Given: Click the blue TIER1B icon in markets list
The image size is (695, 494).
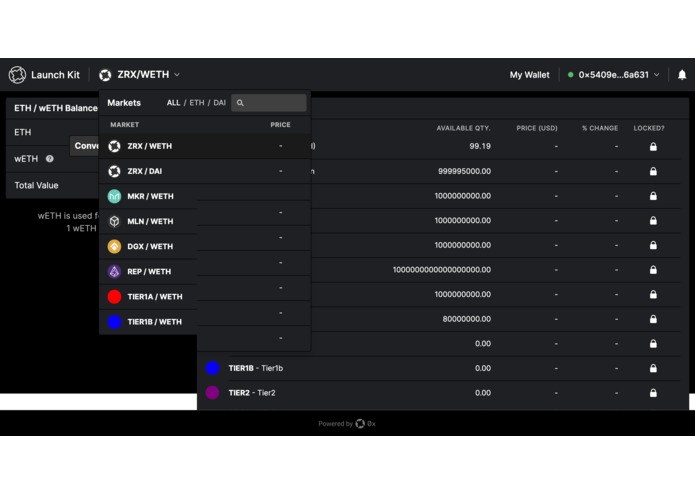Looking at the screenshot, I should (114, 322).
